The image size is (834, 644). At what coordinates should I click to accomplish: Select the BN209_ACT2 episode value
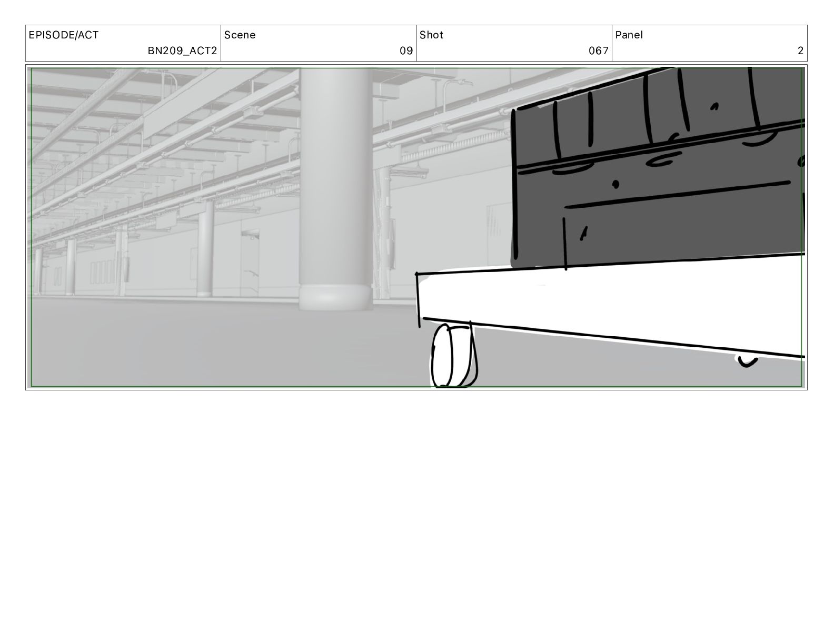182,51
